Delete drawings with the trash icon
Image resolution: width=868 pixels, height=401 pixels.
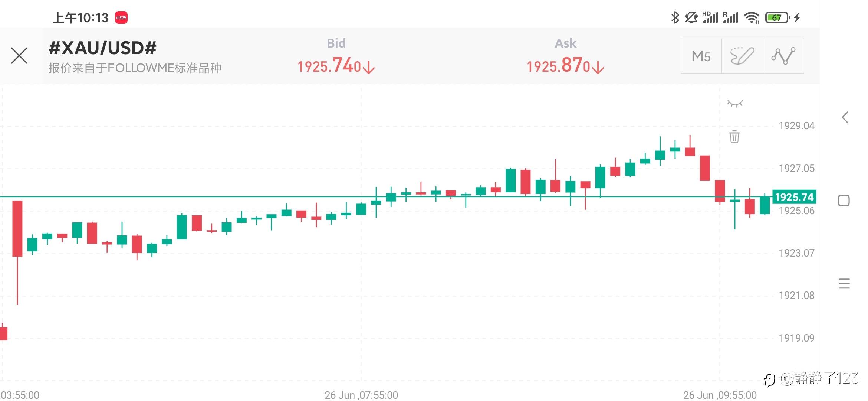734,137
